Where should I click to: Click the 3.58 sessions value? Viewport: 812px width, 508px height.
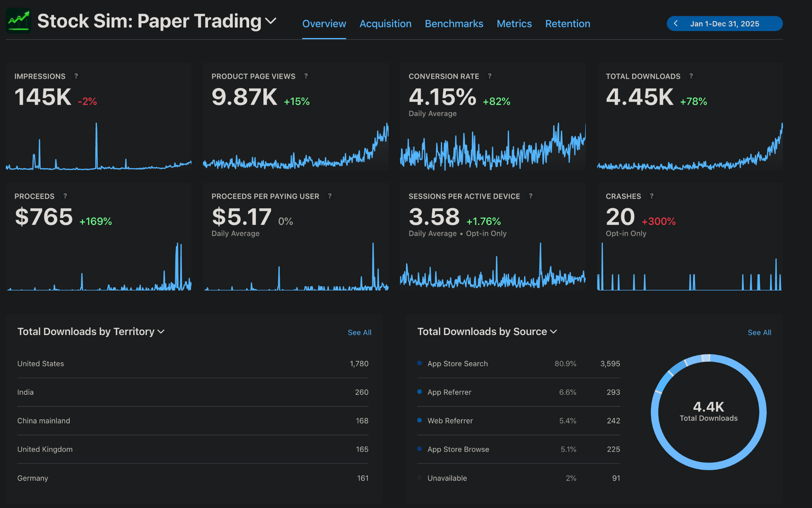click(x=434, y=216)
